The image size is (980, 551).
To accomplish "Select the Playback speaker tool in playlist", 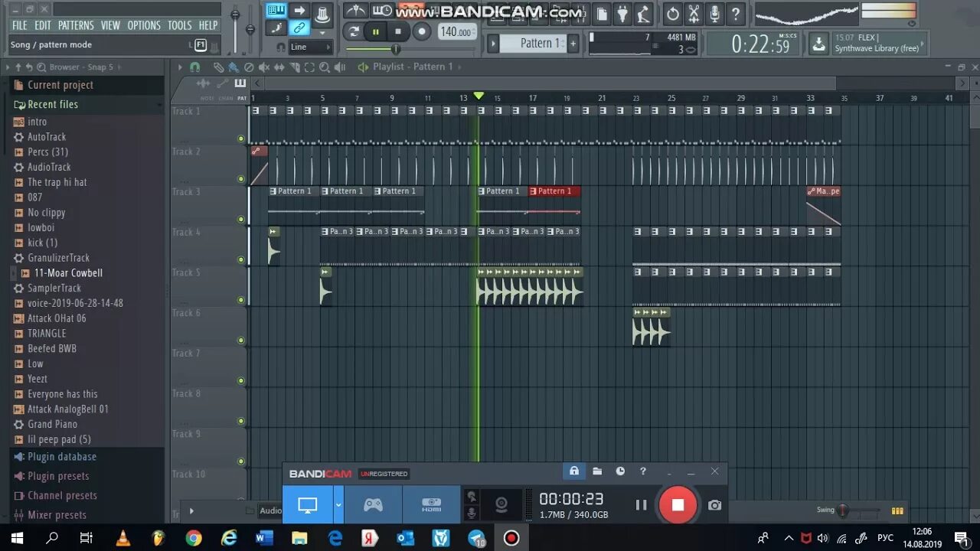I will click(x=340, y=67).
